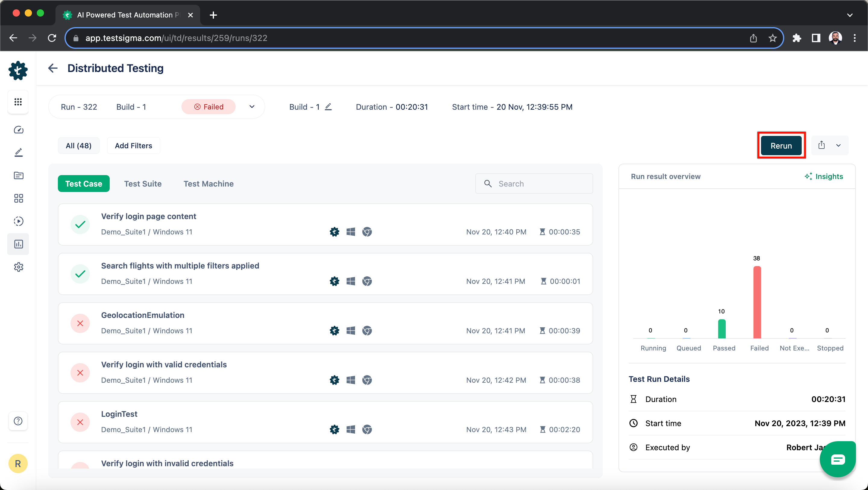Click the browser share icon in address bar

click(x=753, y=38)
